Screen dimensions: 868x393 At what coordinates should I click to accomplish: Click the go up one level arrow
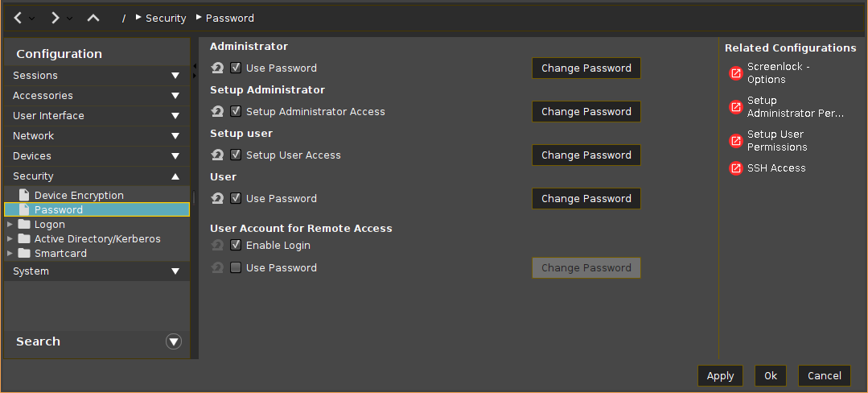tap(93, 18)
